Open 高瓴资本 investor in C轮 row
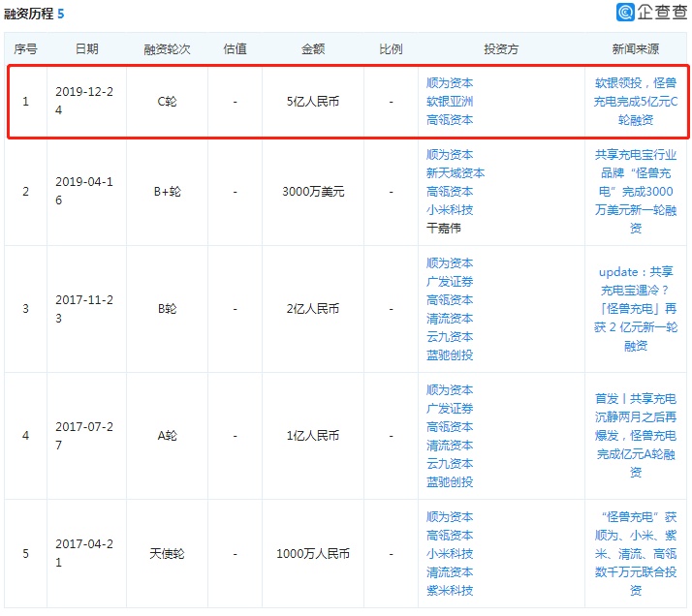 click(x=450, y=120)
